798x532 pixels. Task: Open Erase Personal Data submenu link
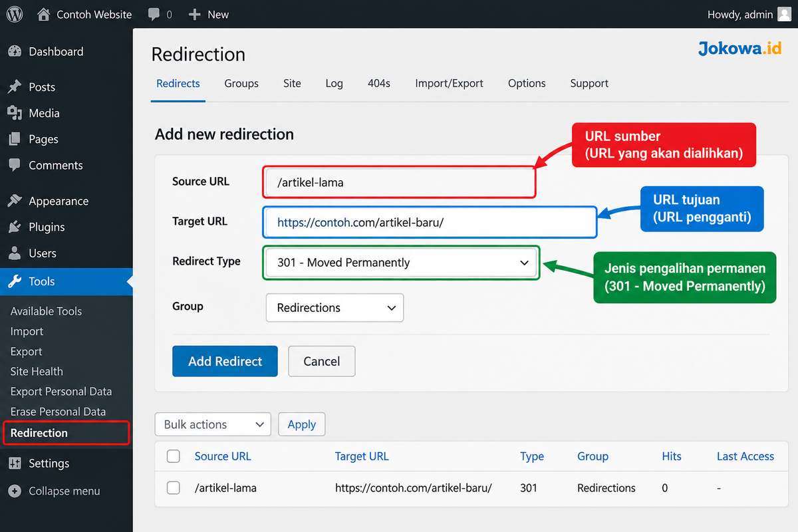point(58,412)
